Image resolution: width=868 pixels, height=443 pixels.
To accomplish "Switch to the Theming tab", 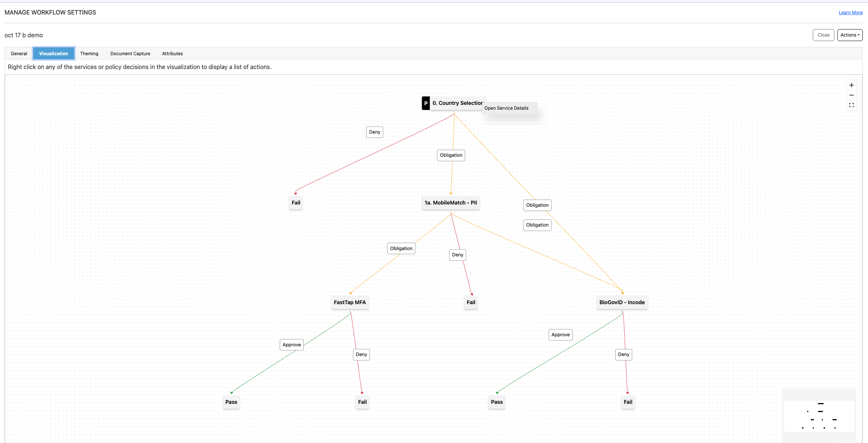I will click(x=89, y=54).
